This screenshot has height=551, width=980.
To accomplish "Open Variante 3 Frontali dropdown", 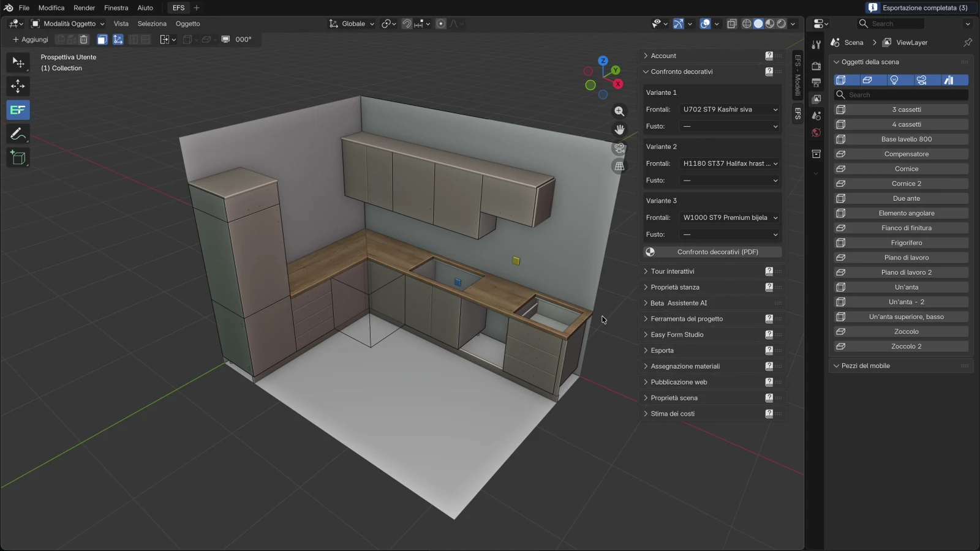I will 730,218.
